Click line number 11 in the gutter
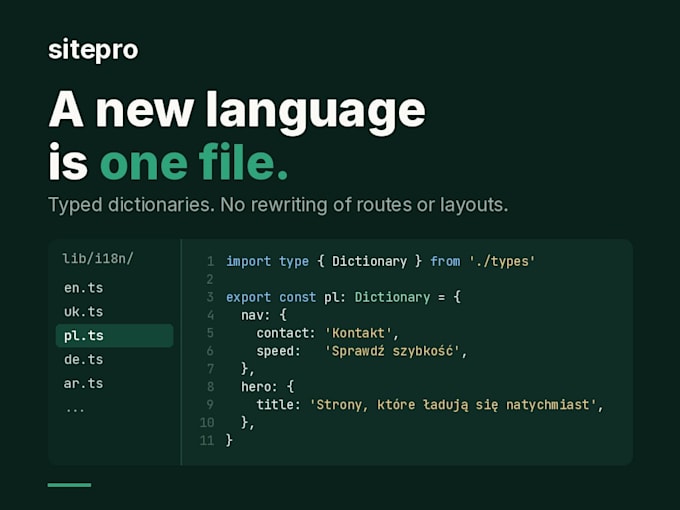The image size is (680, 510). (207, 441)
